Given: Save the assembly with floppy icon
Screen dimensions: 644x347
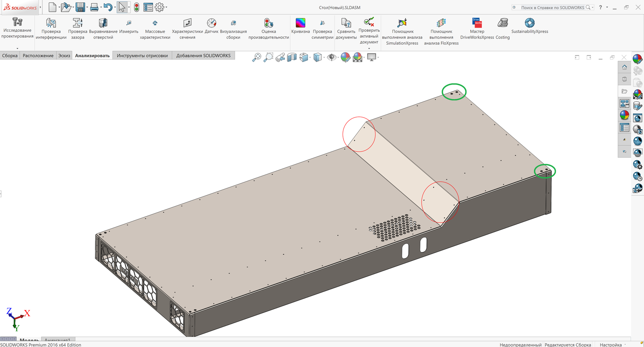Looking at the screenshot, I should [80, 7].
